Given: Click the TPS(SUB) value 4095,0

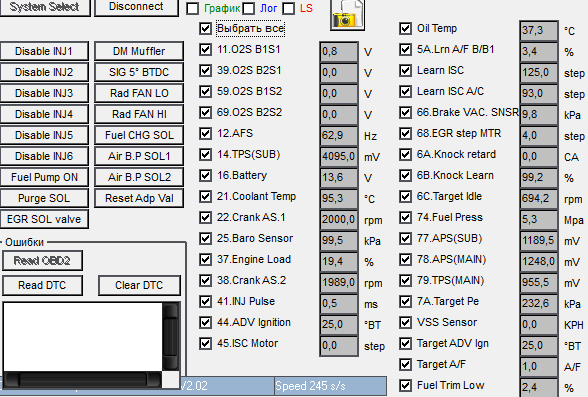Looking at the screenshot, I should click(339, 156).
